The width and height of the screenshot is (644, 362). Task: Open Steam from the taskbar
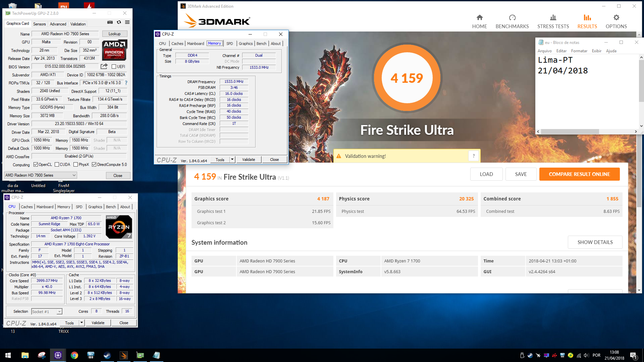coord(107,355)
